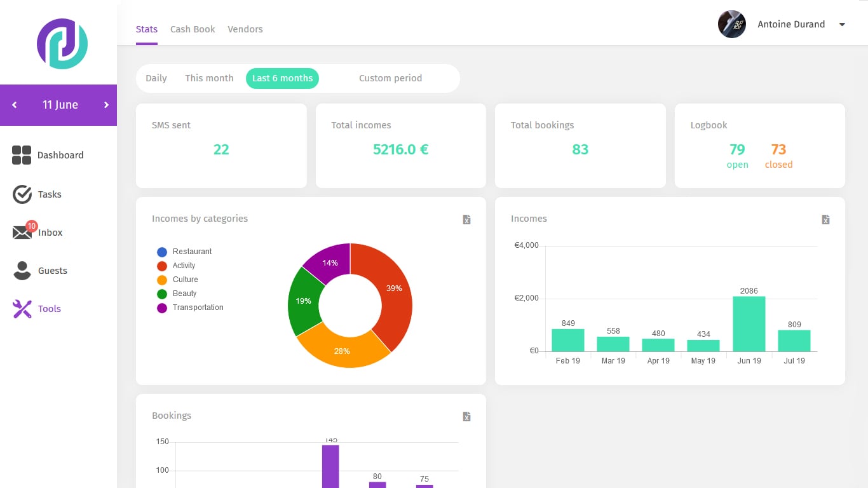Switch to the Cash Book tab

point(193,29)
